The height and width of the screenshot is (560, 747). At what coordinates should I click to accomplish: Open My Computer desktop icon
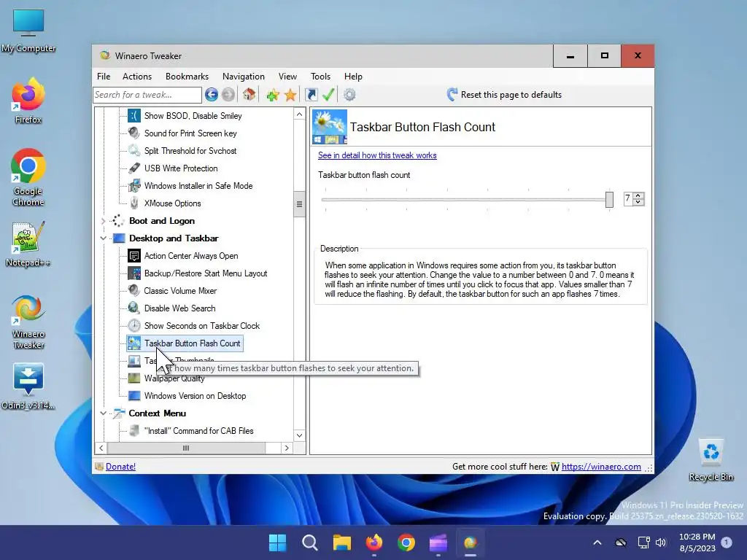[x=28, y=31]
